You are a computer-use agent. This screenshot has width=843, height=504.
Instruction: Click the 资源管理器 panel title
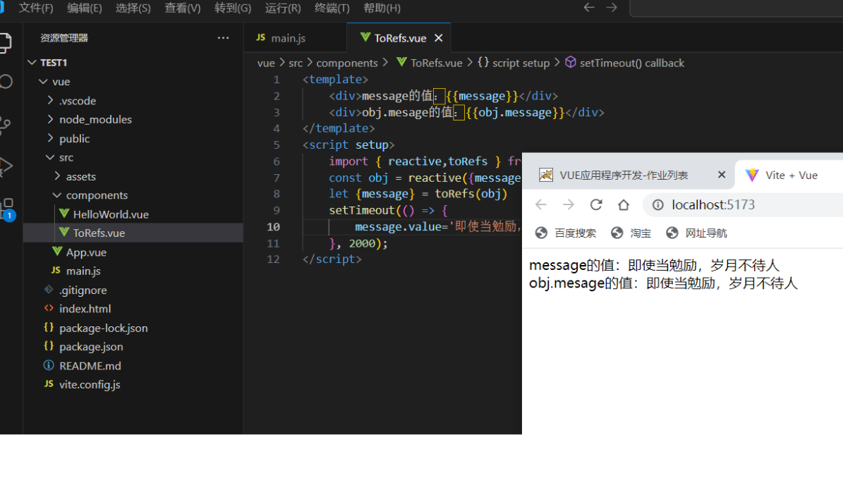click(64, 38)
